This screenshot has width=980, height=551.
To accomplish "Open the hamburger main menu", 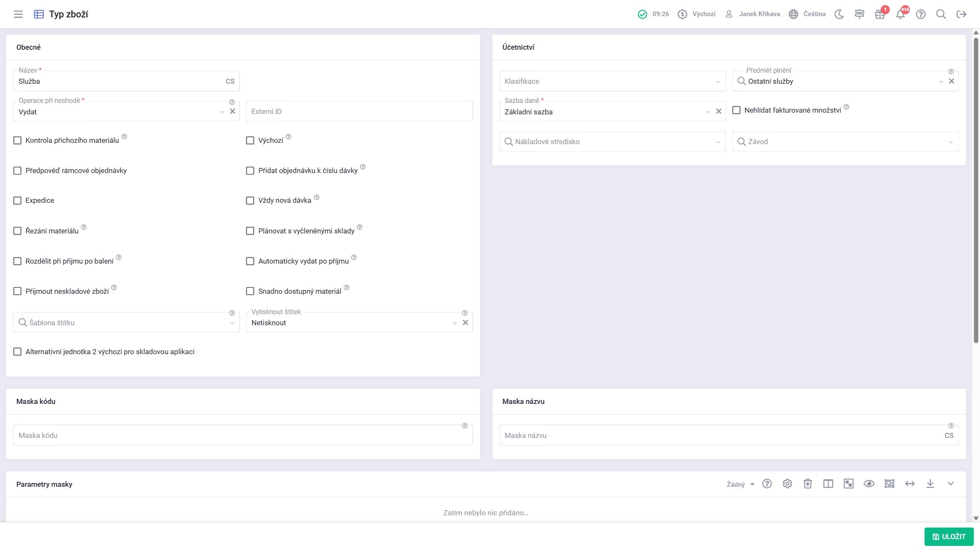I will click(x=18, y=14).
